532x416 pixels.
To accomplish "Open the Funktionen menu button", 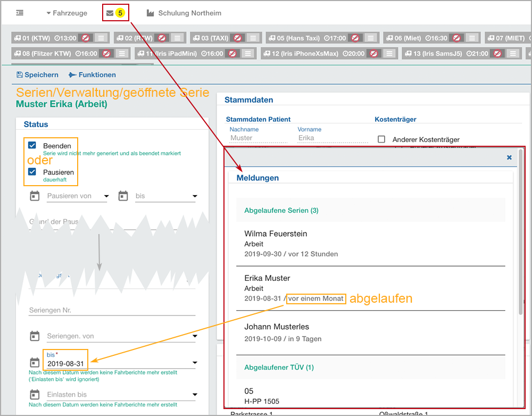I will 92,75.
